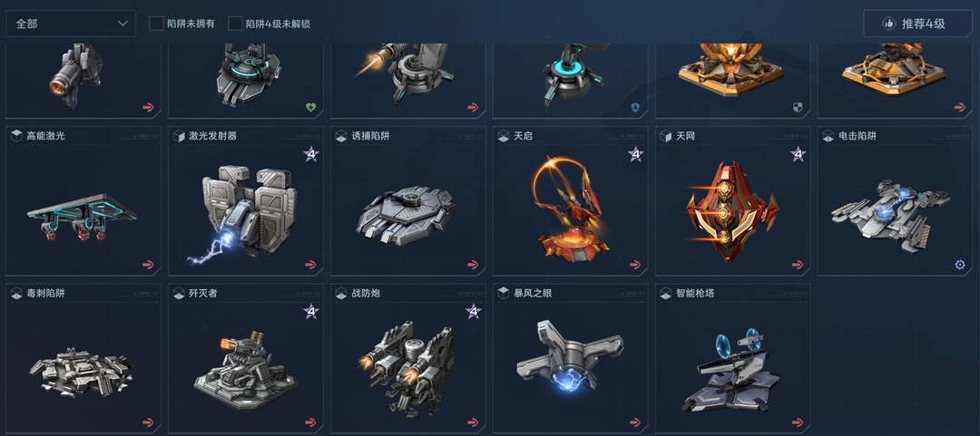Enable the 陷阱未拥有 checkbox
Viewport: 980px width, 436px height.
156,24
